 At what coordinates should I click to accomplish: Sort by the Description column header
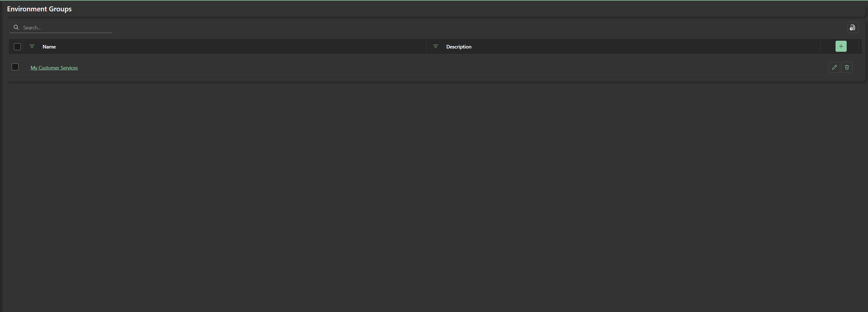(x=459, y=47)
